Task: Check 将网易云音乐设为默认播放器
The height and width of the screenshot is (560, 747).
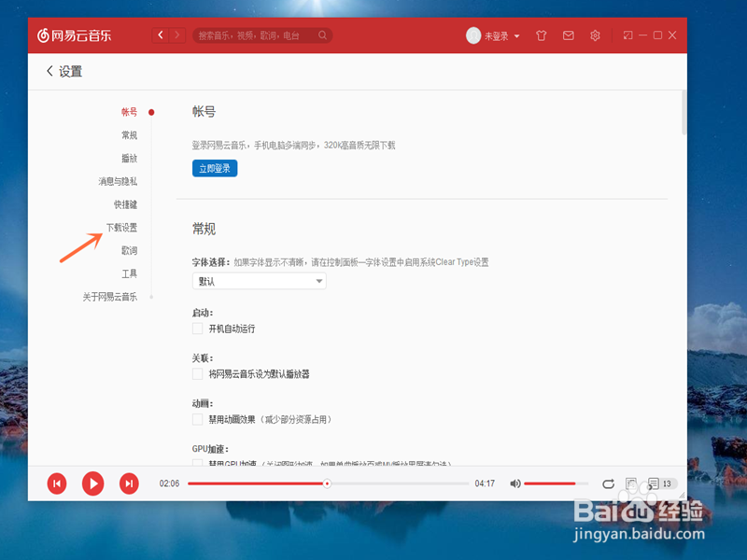Action: tap(197, 374)
